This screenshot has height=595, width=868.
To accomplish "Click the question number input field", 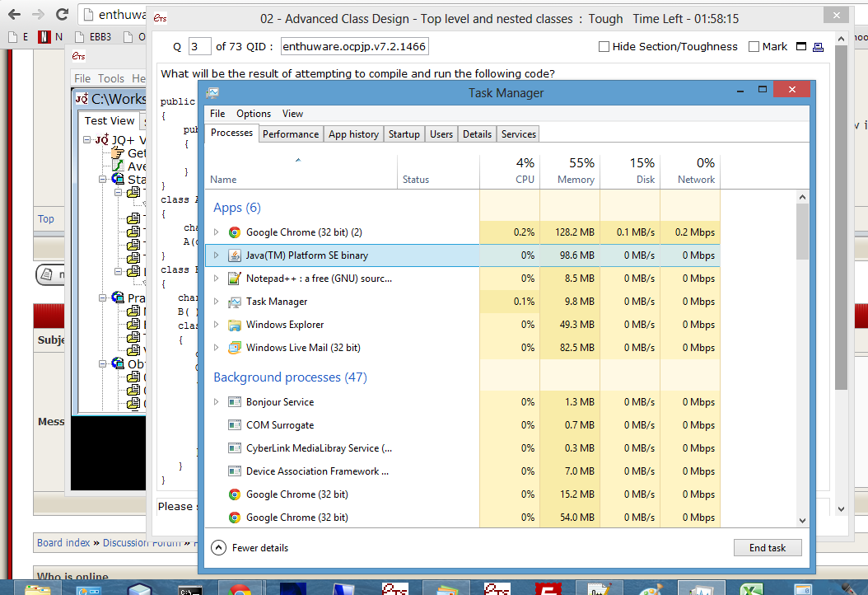I will pos(199,46).
